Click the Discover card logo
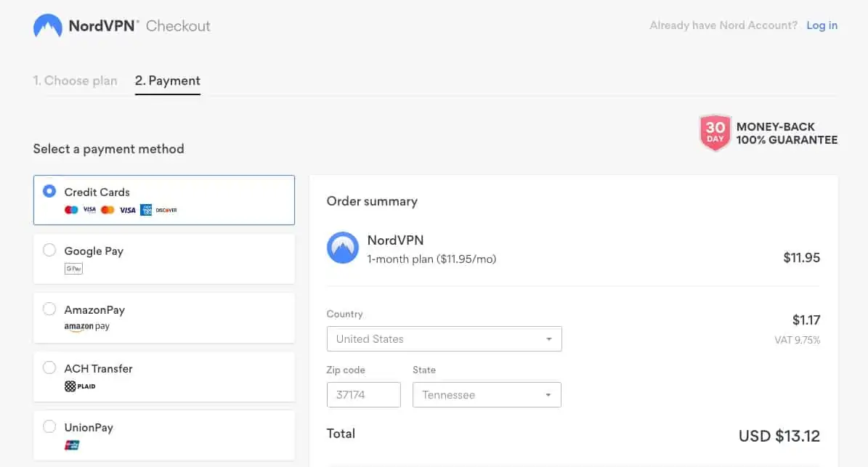868x467 pixels. (166, 210)
